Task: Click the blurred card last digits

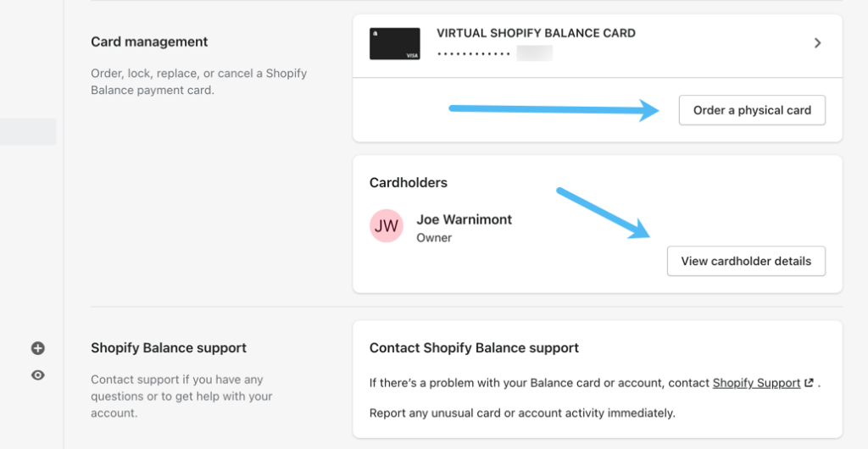Action: click(x=534, y=54)
